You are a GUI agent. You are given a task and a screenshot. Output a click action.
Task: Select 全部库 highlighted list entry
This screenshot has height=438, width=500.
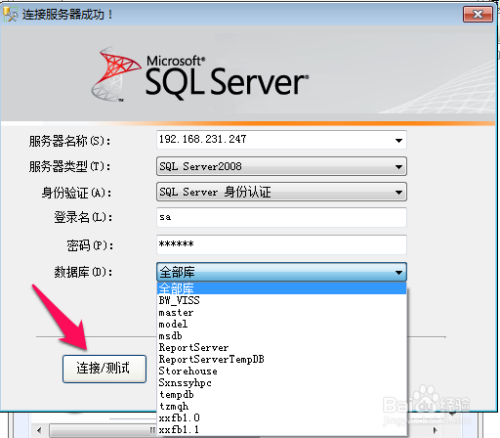tap(282, 288)
